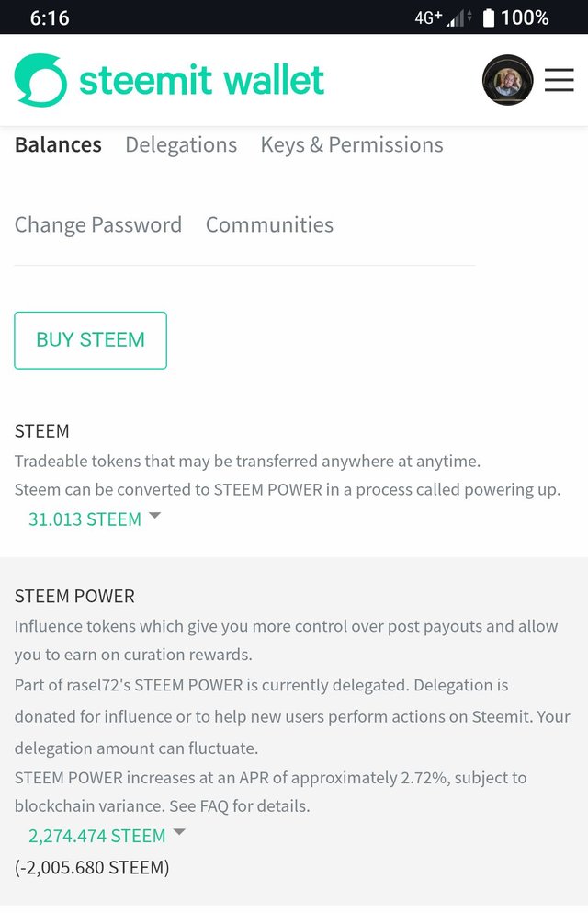
Task: Click the delegated (-2,005.680 STEEM) amount
Action: click(92, 868)
